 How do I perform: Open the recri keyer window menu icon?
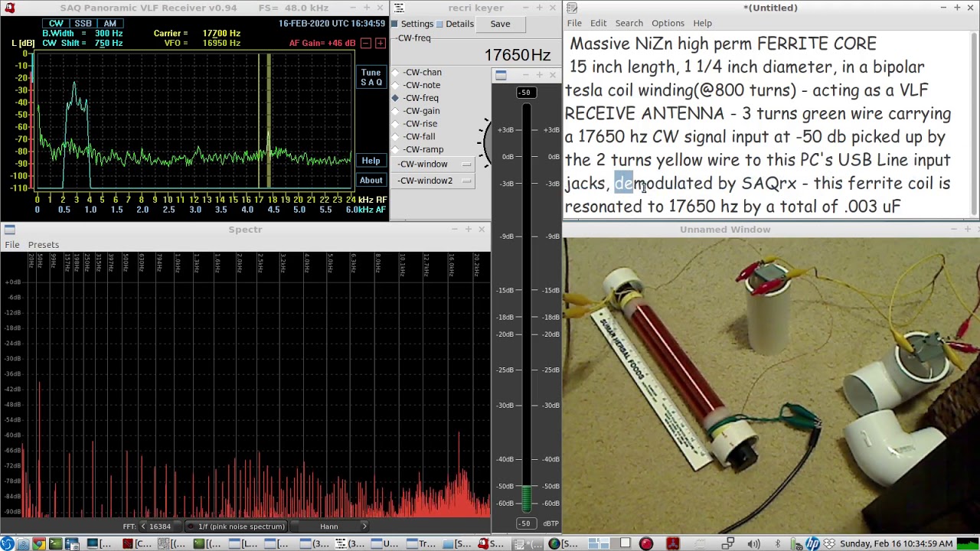397,8
